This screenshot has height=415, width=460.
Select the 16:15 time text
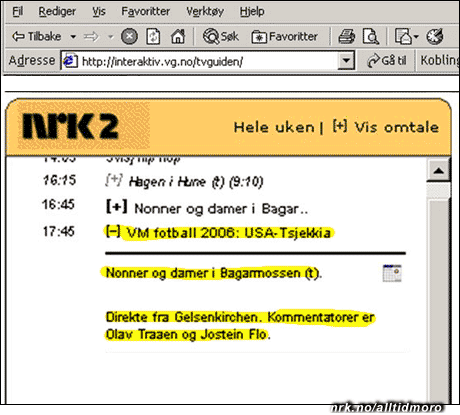59,180
